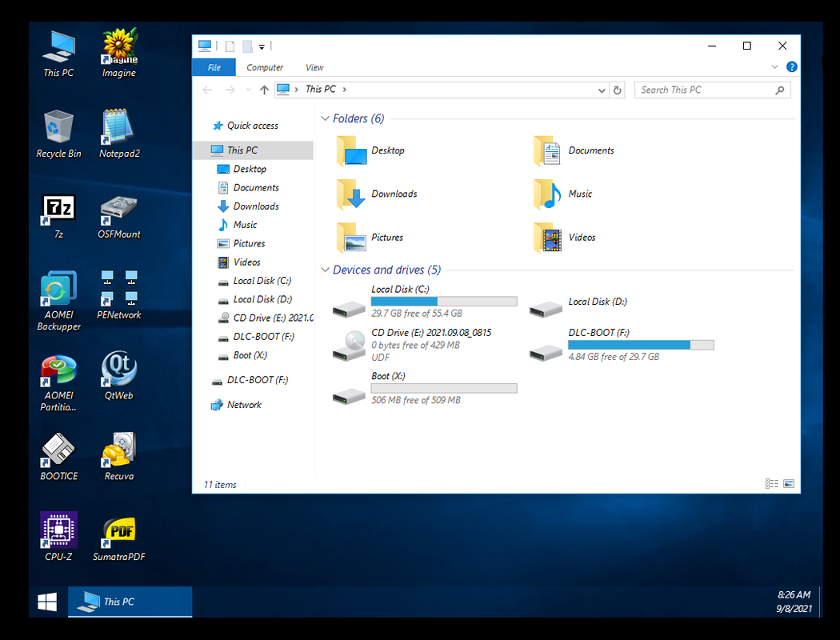Click the Properties icon in quick access toolbar
Viewport: 840px width, 640px height.
pyautogui.click(x=230, y=46)
